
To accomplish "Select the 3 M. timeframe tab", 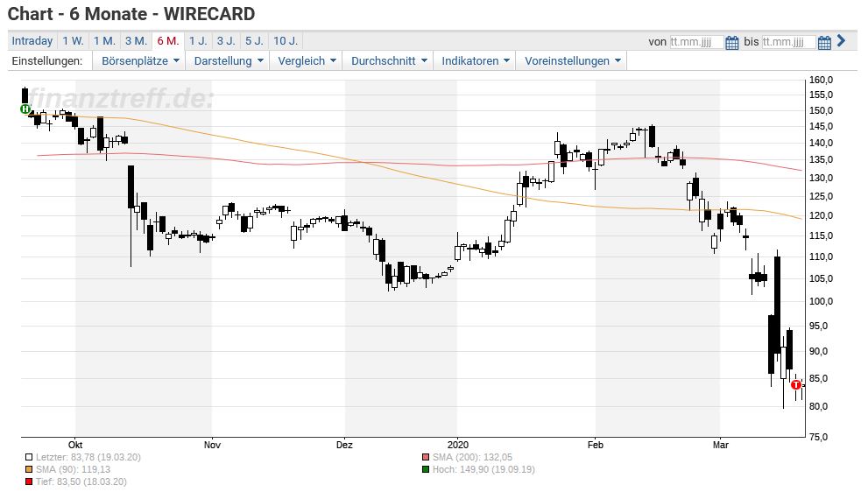I will click(136, 41).
